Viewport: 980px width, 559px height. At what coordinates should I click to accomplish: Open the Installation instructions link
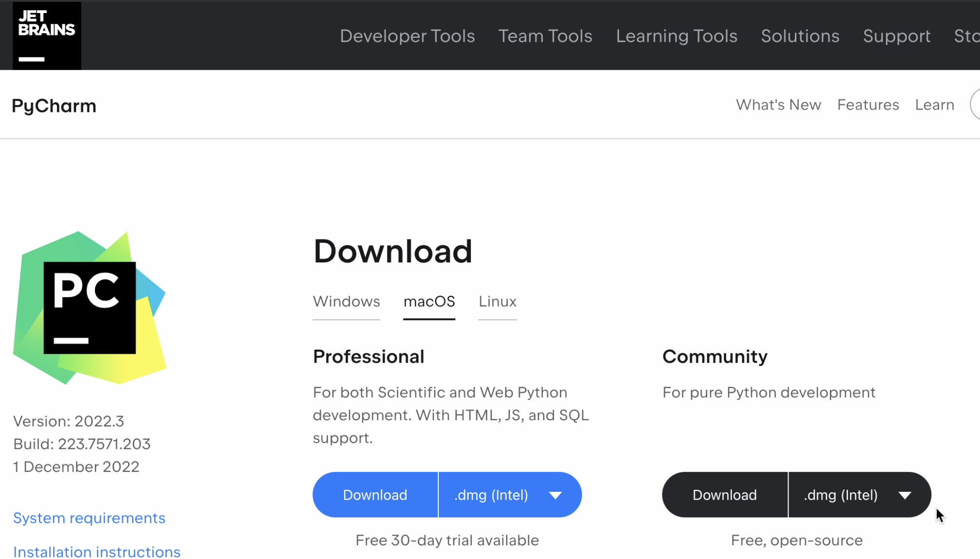[96, 551]
